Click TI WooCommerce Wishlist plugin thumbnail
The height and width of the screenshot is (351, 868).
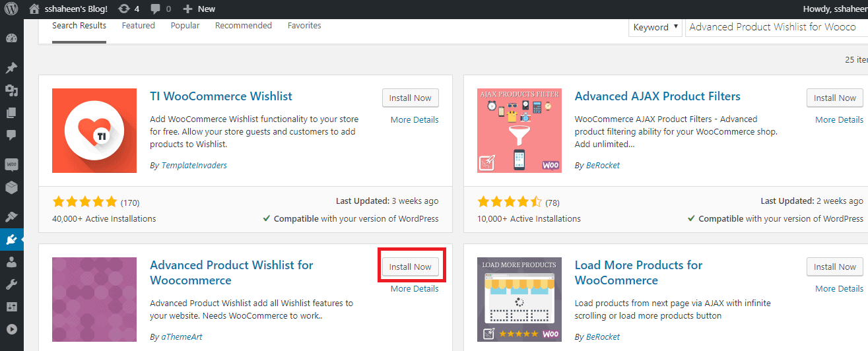click(94, 131)
